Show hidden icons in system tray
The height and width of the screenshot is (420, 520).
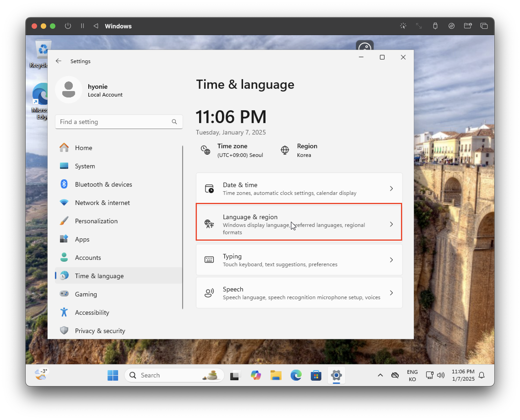pos(380,375)
